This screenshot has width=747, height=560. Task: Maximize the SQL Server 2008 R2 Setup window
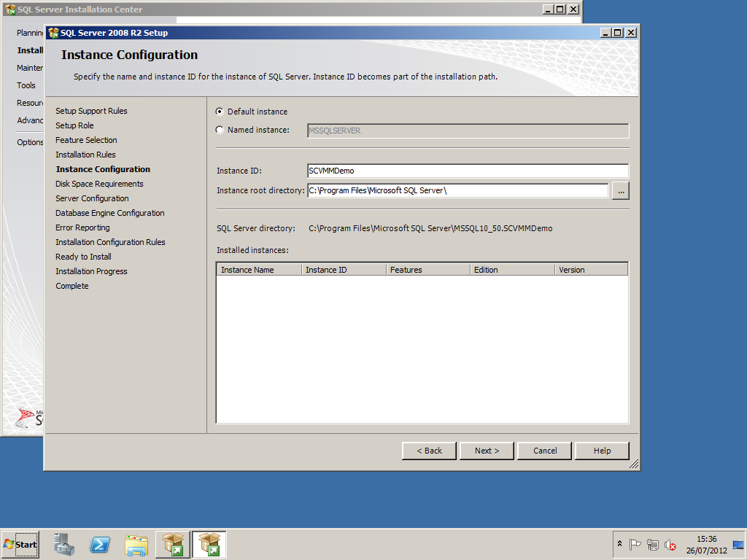618,32
